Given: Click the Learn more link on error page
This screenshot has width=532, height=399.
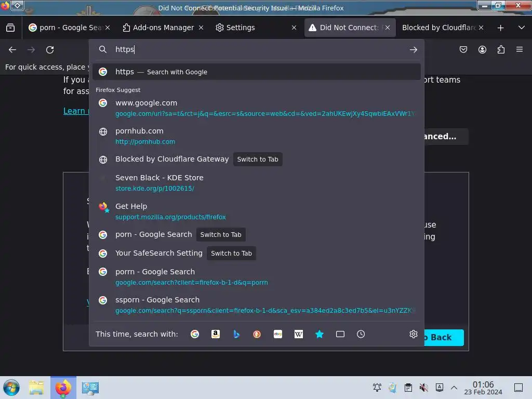Looking at the screenshot, I should click(76, 111).
